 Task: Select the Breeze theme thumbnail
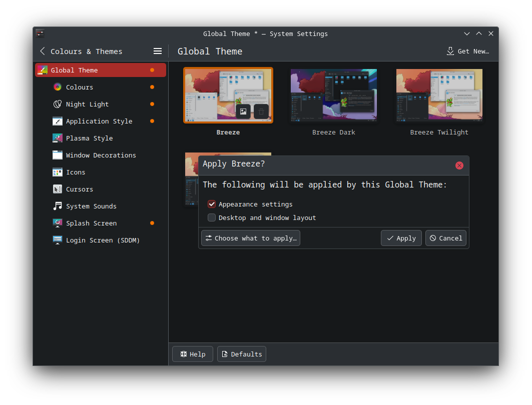coord(228,95)
